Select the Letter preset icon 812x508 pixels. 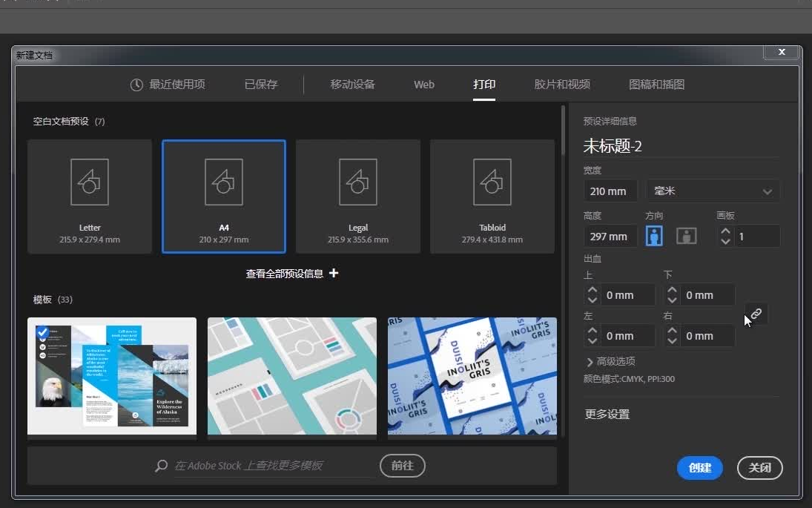click(x=90, y=182)
